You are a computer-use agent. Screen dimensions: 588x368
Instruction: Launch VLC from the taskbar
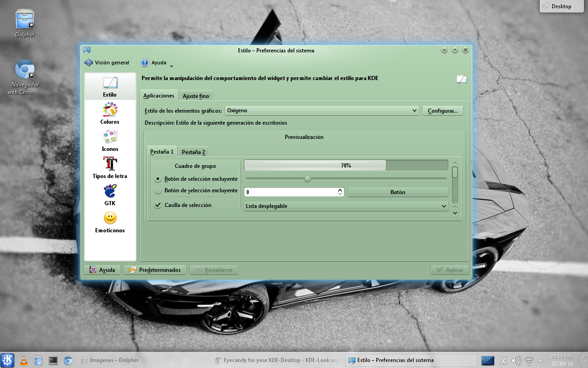[24, 361]
